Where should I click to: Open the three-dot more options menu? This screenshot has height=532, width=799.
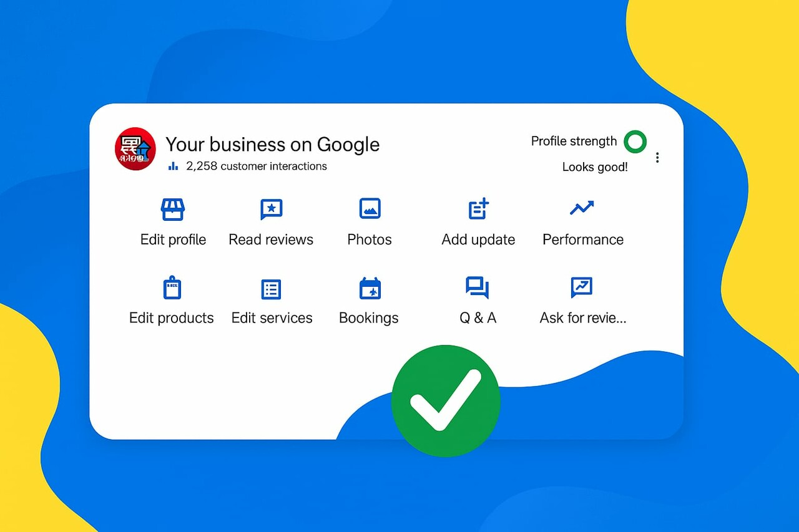(x=657, y=158)
